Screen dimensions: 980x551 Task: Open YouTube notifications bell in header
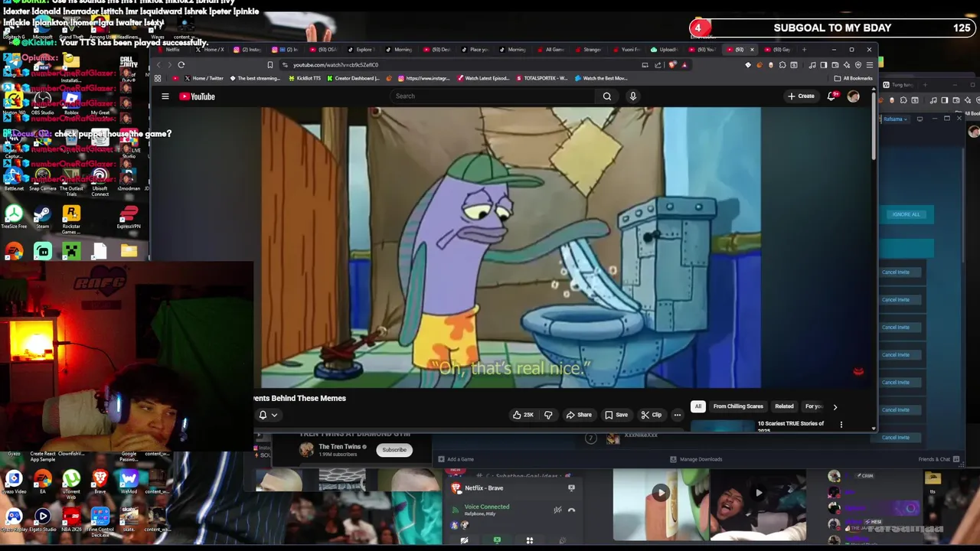coord(831,96)
